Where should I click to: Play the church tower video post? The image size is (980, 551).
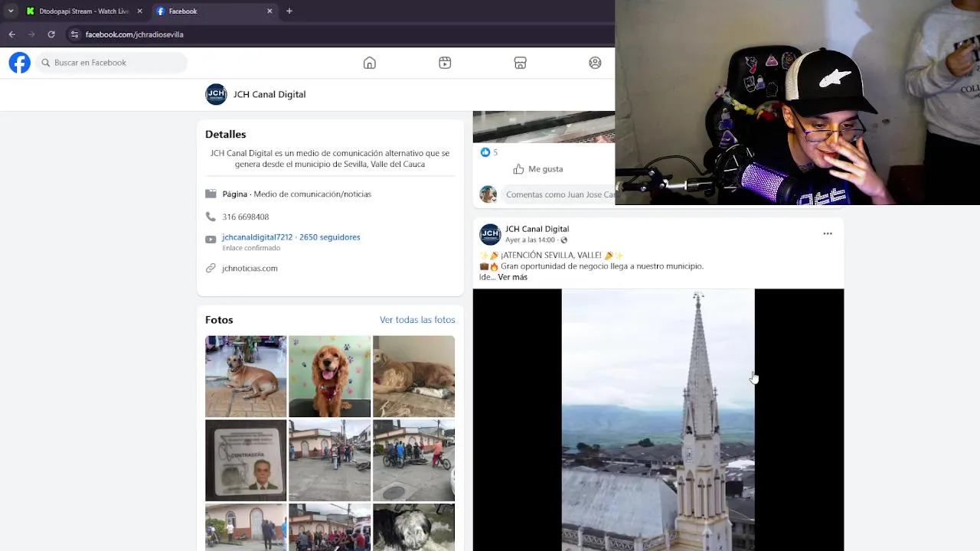pyautogui.click(x=658, y=419)
